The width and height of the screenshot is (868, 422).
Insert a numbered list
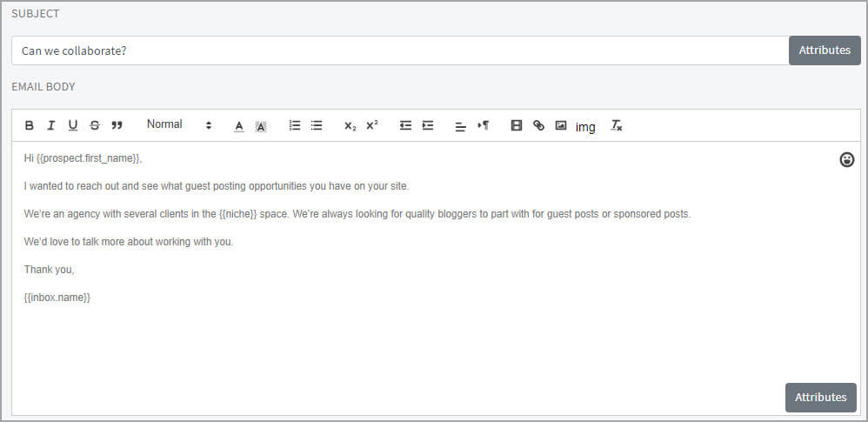tap(295, 125)
